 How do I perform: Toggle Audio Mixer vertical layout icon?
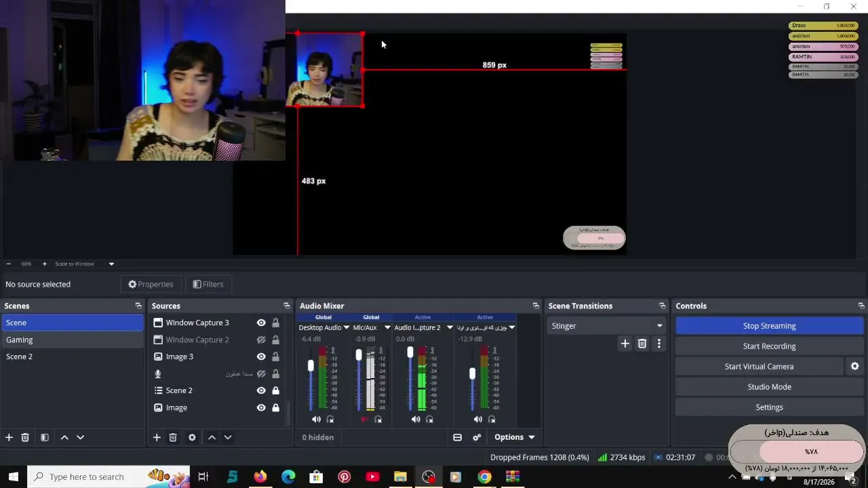tap(458, 438)
